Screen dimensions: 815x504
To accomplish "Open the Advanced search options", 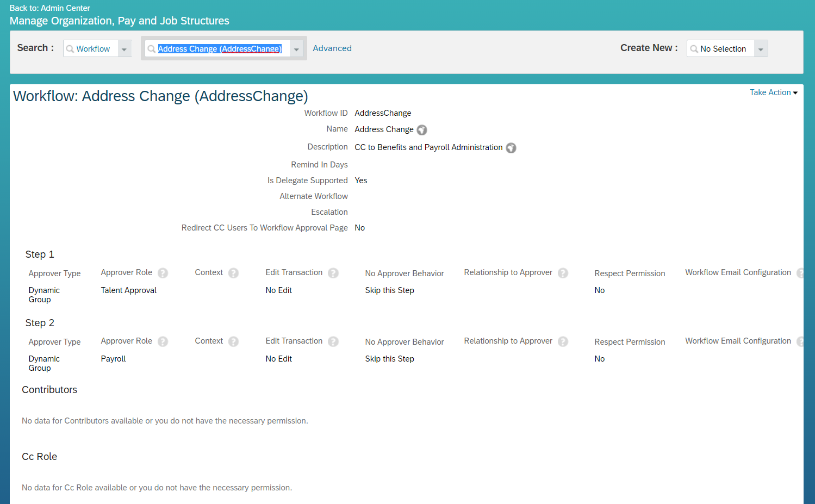I will click(332, 48).
